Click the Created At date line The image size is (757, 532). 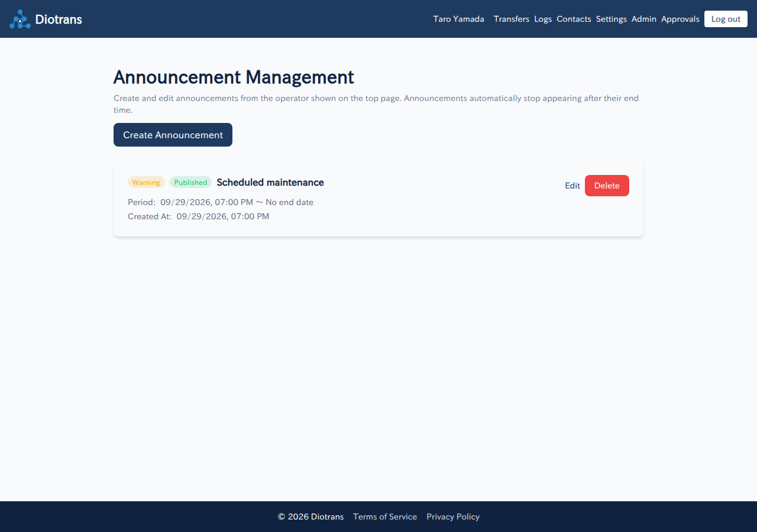[x=199, y=216]
